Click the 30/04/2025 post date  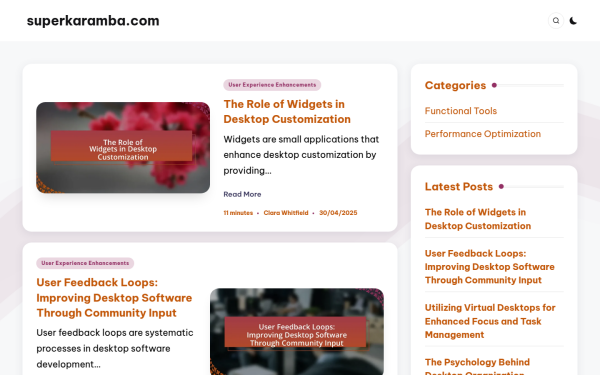tap(338, 213)
